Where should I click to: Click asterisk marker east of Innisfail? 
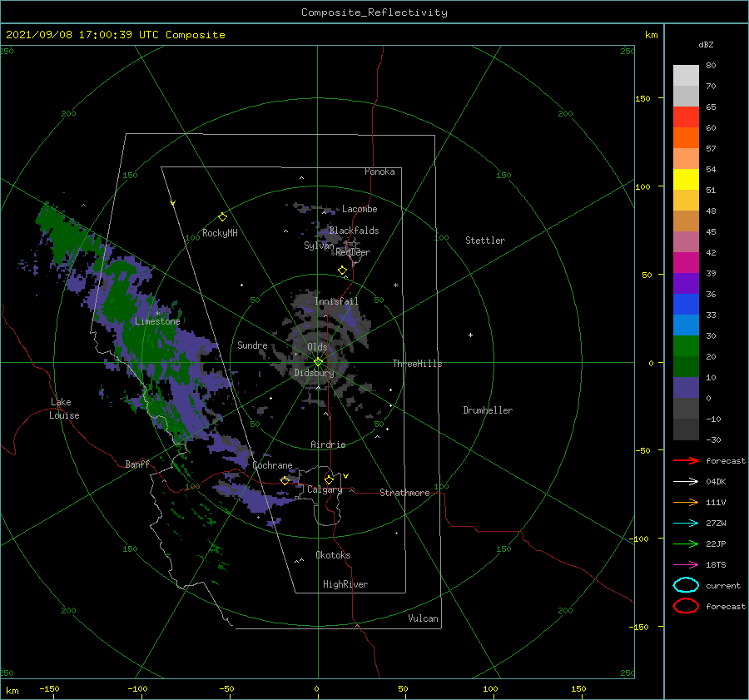(395, 285)
